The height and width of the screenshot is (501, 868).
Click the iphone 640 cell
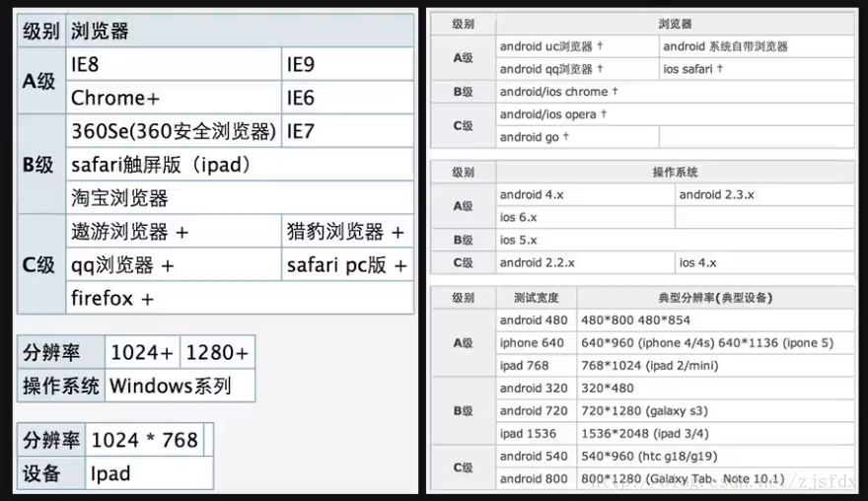[537, 343]
